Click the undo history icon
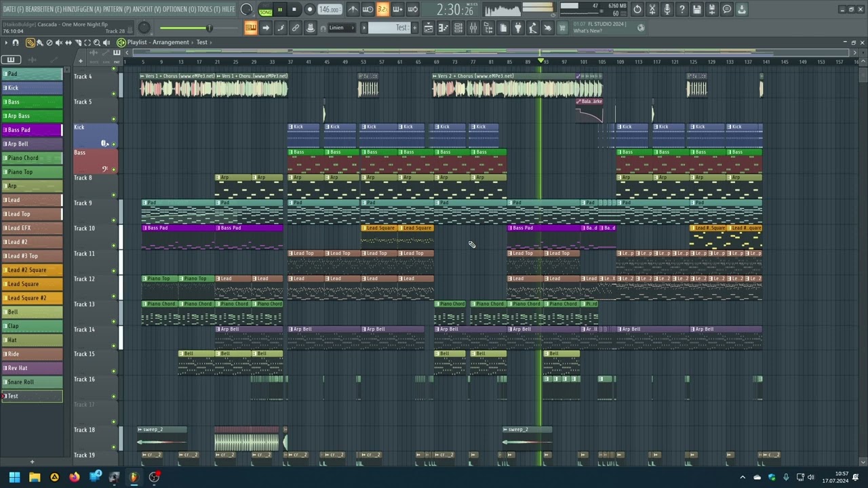The height and width of the screenshot is (488, 868). click(x=637, y=9)
